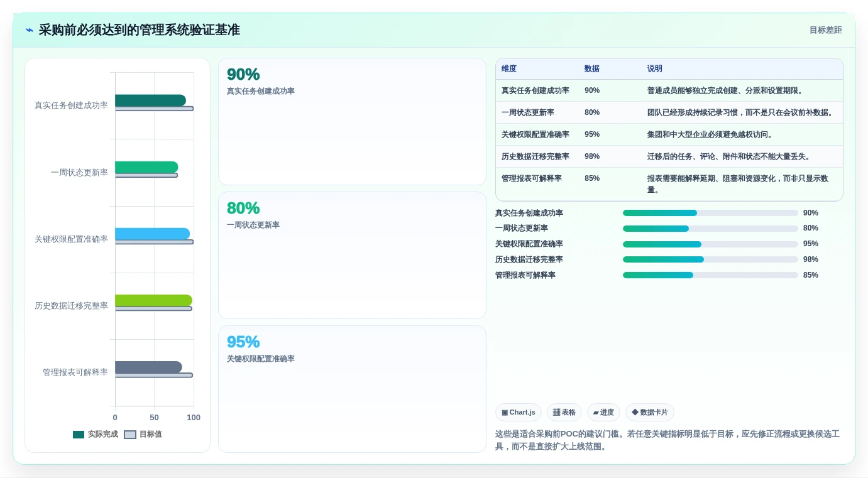
Task: Click the dark teal bar for 真实任务创建成功率
Action: pyautogui.click(x=150, y=100)
